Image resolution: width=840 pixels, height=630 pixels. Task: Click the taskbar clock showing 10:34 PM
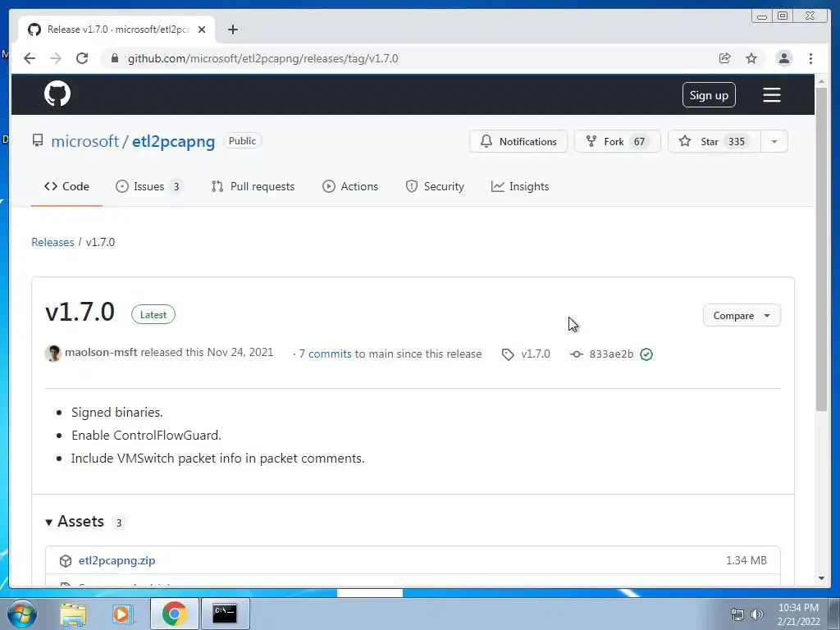click(798, 614)
